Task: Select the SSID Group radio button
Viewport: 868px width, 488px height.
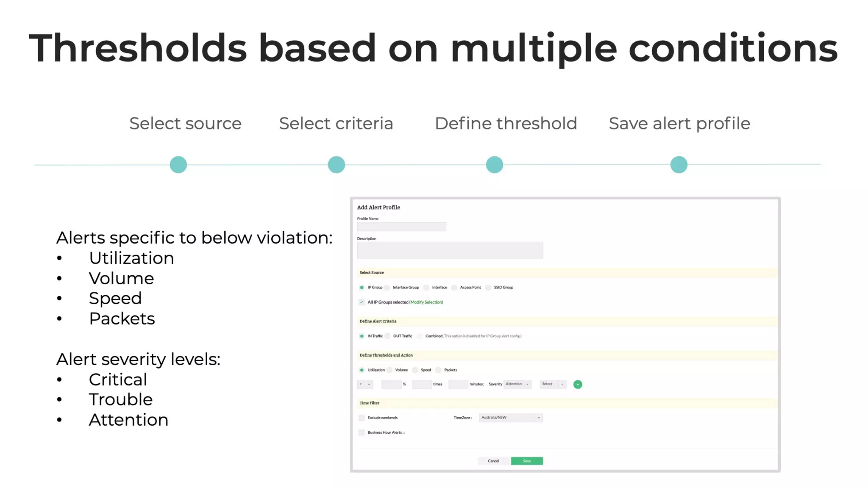Action: (488, 288)
